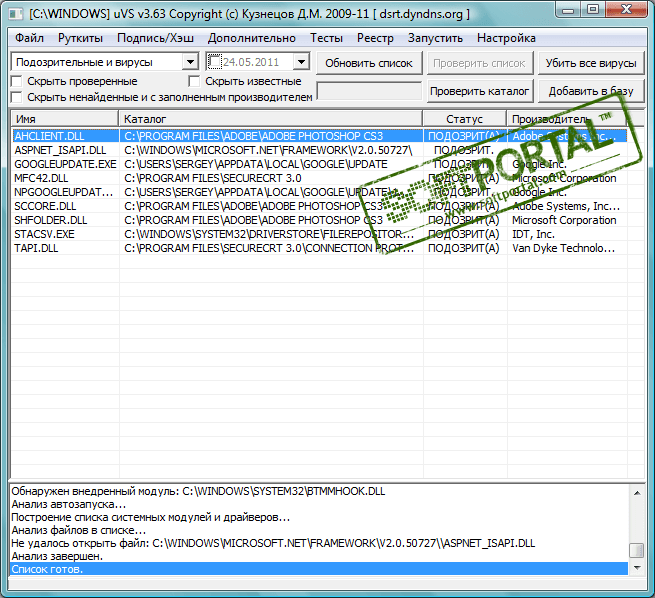Select the GOOGLEUPDATE.EXE row
Screen dimensions: 655x598
coord(319,164)
